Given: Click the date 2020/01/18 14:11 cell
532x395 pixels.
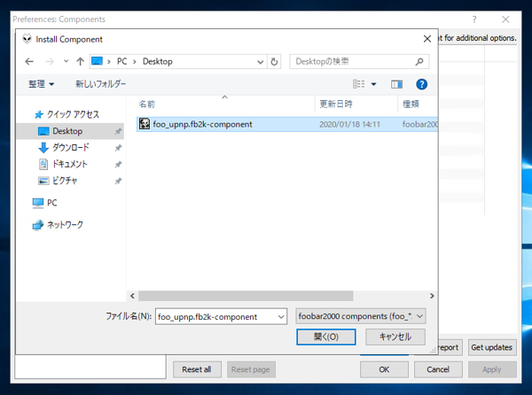Looking at the screenshot, I should click(349, 124).
